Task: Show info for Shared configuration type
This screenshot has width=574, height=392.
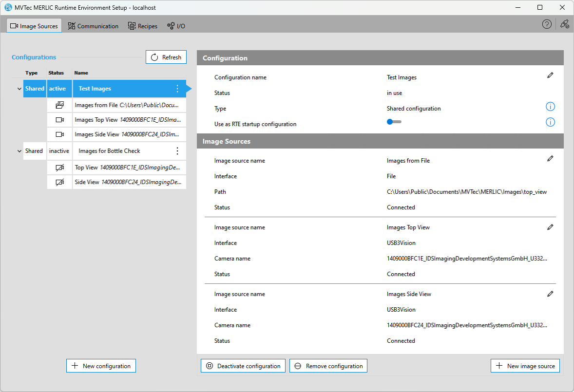Action: [x=550, y=107]
